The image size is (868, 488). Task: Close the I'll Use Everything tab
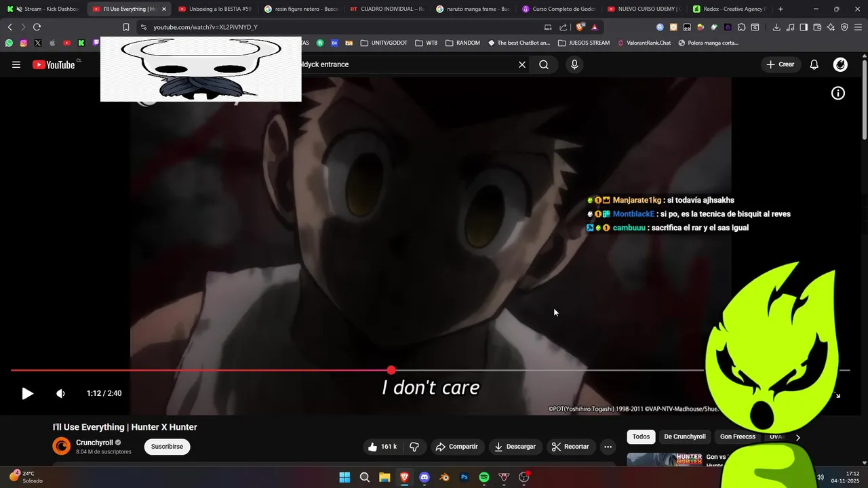163,9
